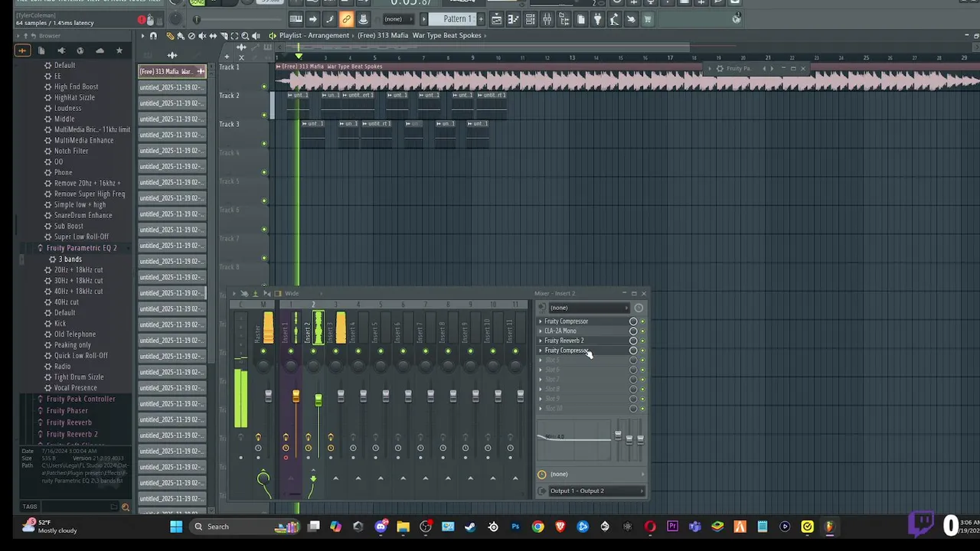Expand the Fruity Reeverb 2 slot arrow
980x551 pixels.
pos(541,341)
